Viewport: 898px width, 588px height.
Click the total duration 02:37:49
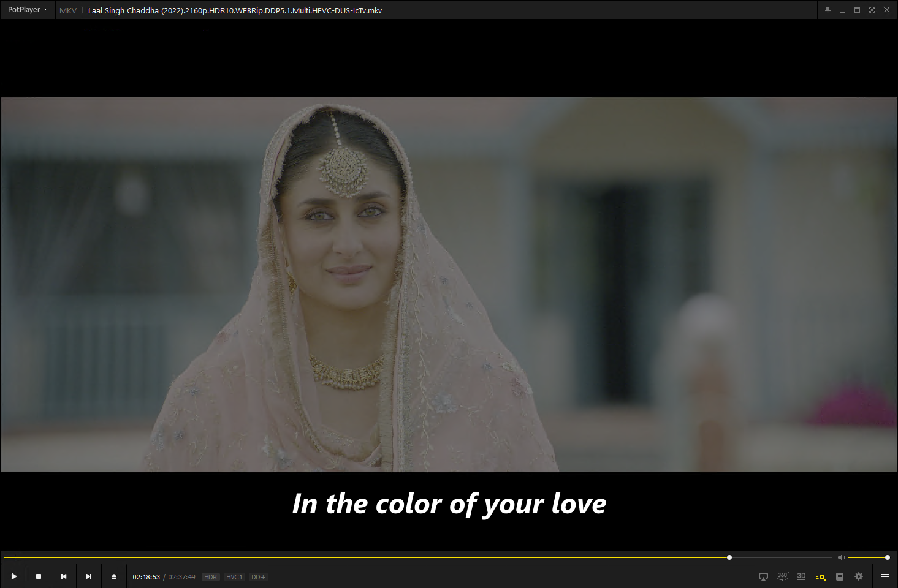tap(181, 577)
